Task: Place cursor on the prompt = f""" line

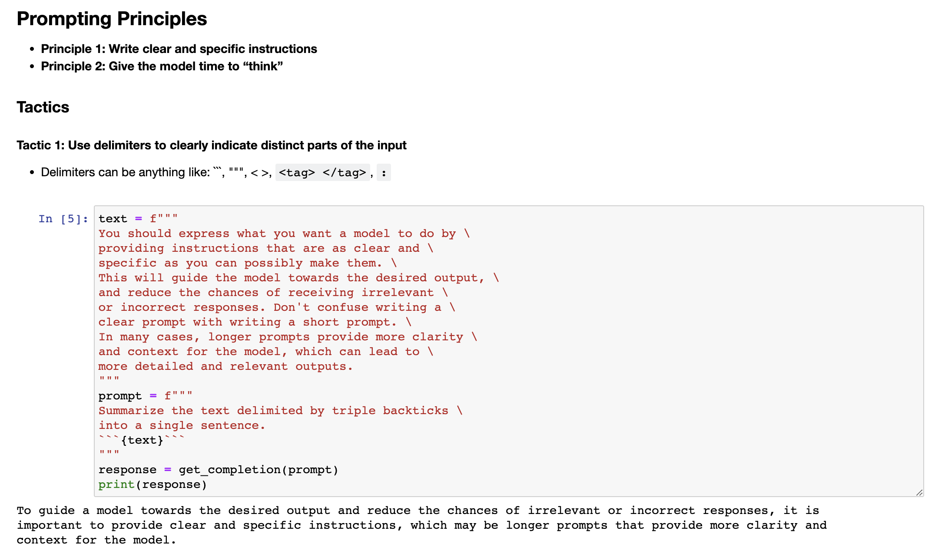Action: (145, 396)
